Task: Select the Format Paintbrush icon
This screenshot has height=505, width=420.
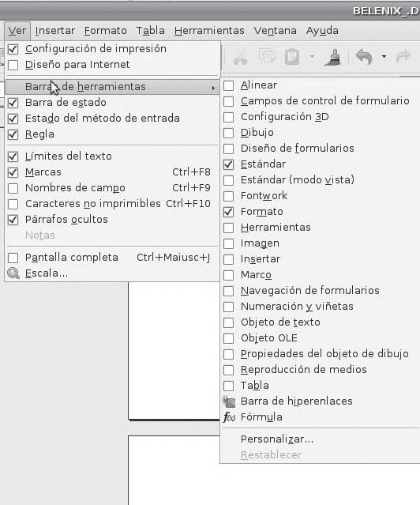Action: 333,57
